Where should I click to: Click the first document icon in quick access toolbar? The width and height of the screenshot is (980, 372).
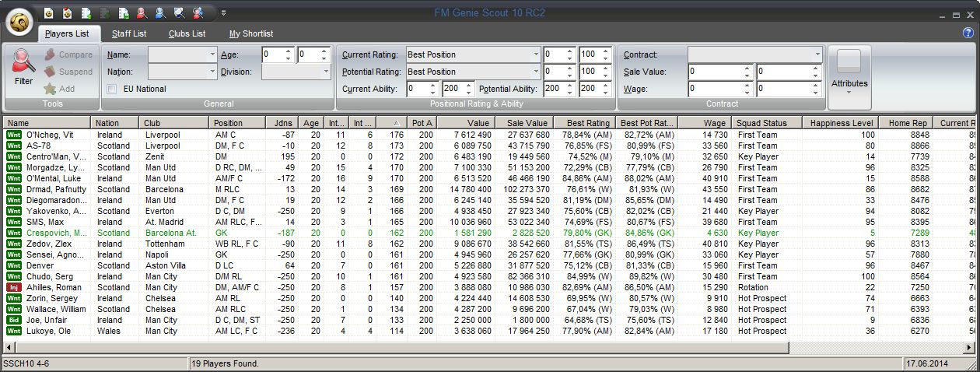(48, 12)
